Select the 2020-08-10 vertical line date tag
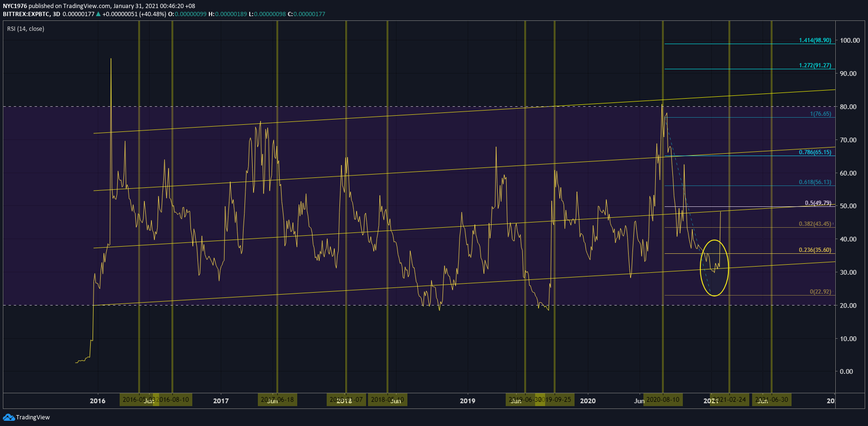 [663, 400]
